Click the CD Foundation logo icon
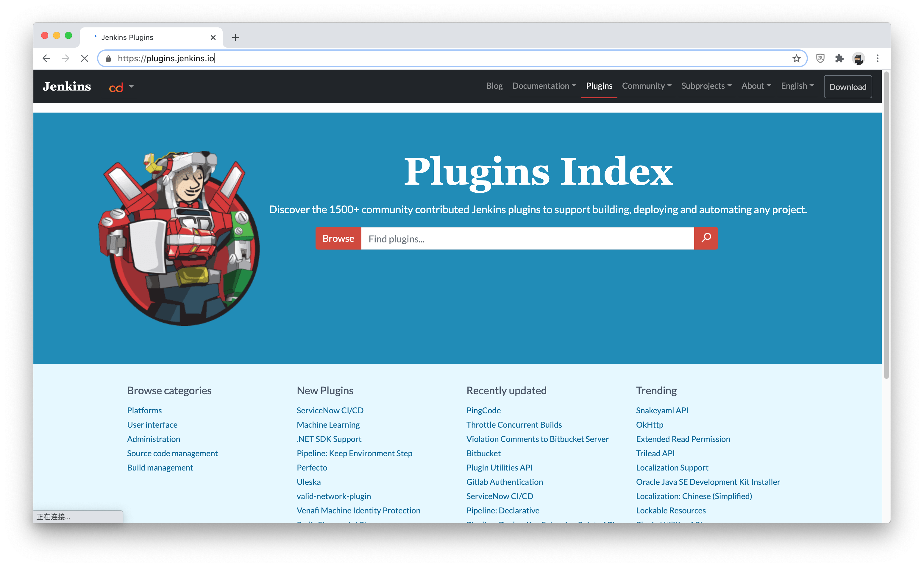924x567 pixels. pyautogui.click(x=116, y=88)
